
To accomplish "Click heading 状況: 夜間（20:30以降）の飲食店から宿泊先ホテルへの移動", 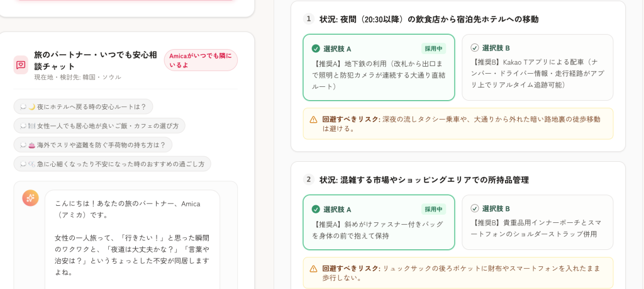I will coord(429,20).
